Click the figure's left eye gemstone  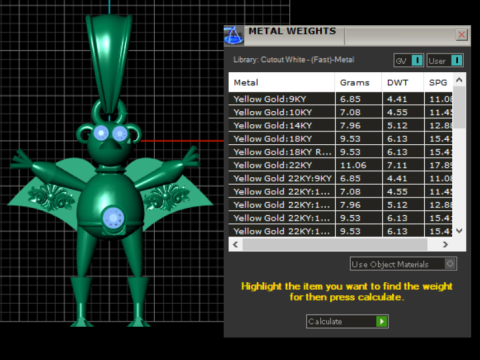pos(101,133)
